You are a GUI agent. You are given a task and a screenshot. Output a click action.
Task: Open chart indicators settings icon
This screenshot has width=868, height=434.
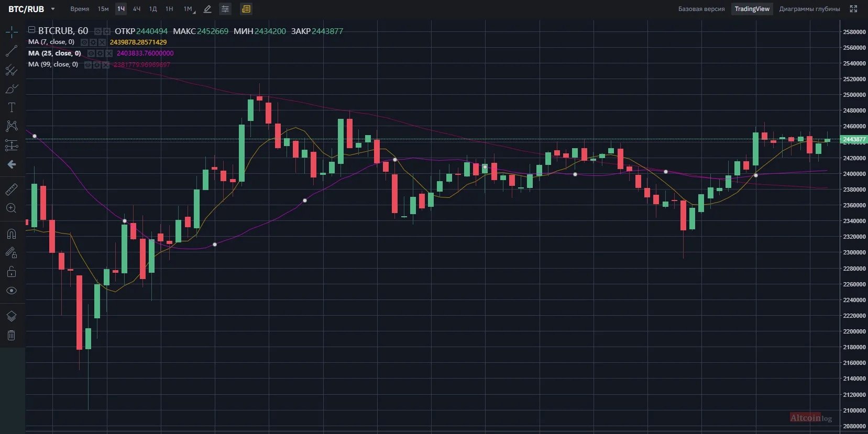pyautogui.click(x=225, y=9)
